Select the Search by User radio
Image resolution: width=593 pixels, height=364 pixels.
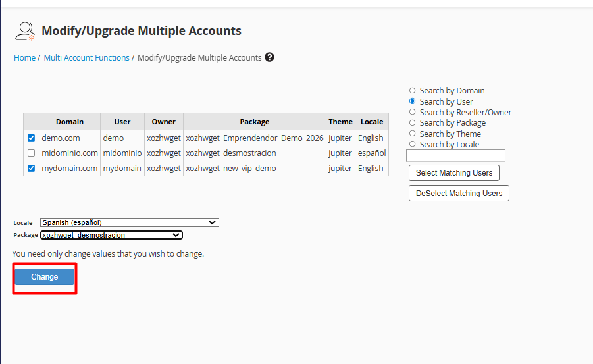pos(412,101)
